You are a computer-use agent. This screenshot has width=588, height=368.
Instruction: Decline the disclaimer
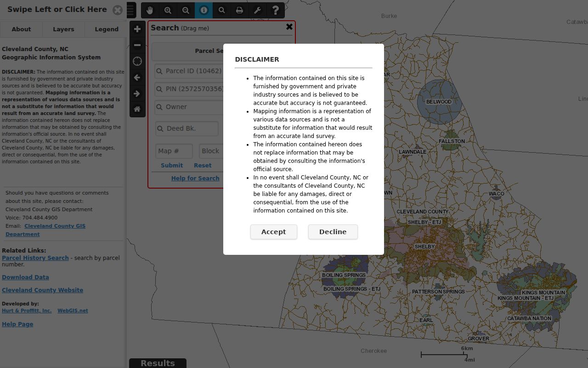click(x=333, y=232)
